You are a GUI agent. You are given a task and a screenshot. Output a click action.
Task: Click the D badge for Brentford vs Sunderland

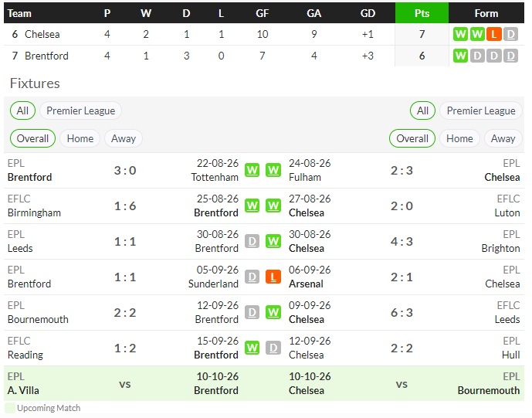tap(252, 277)
